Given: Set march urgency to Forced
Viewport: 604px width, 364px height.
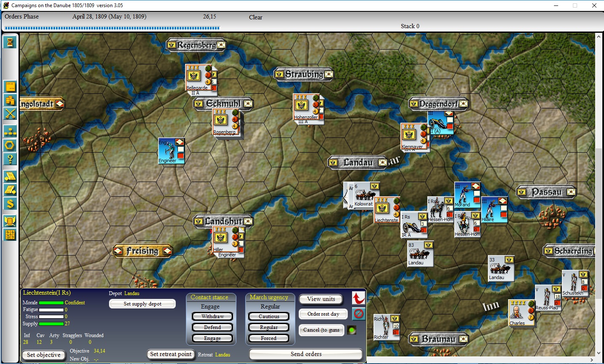Looking at the screenshot, I should click(x=269, y=338).
